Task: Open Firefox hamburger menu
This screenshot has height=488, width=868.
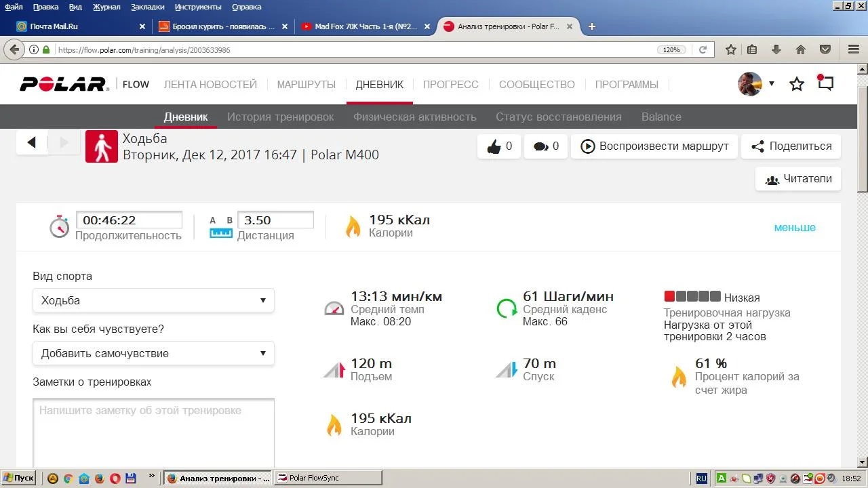Action: [854, 49]
